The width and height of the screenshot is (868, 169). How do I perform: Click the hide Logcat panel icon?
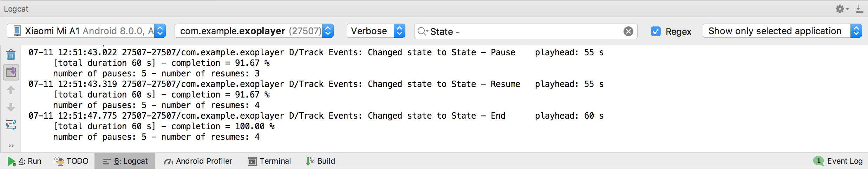(859, 9)
